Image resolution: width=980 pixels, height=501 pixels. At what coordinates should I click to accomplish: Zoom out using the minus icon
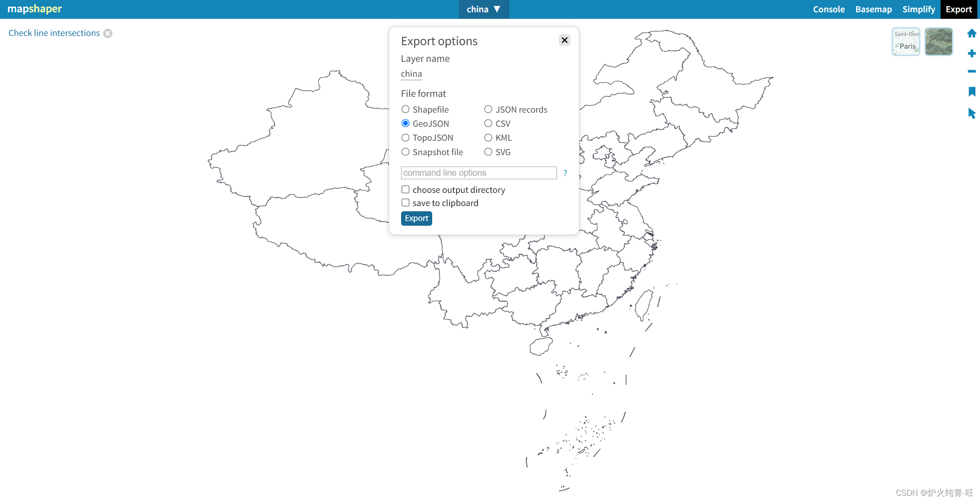[972, 71]
